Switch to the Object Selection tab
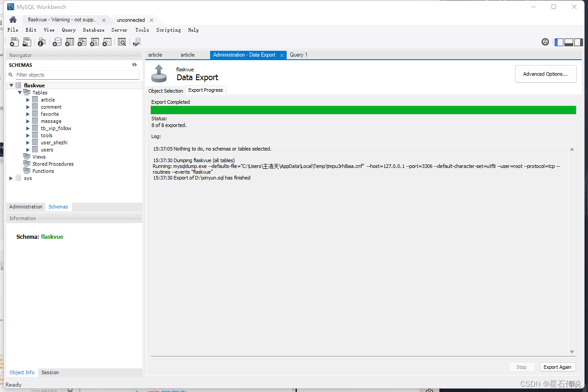Screen dimensions: 588x392 166,90
